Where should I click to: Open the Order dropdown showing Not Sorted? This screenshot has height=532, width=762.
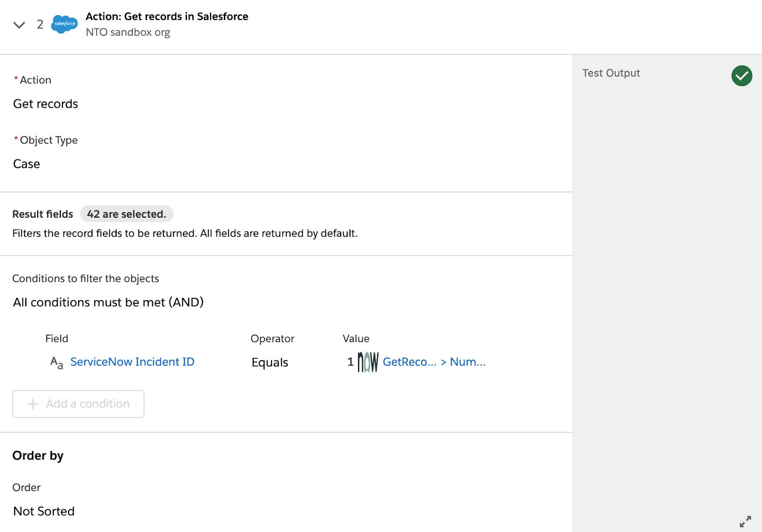tap(44, 511)
